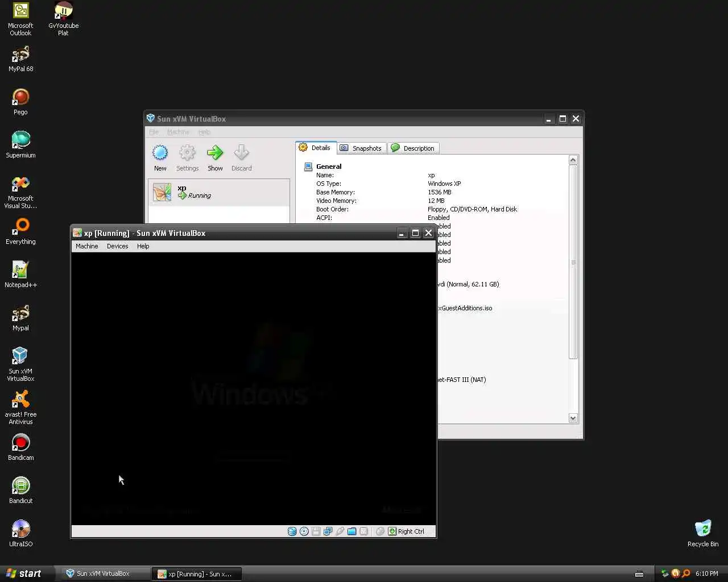Open the Sun xVM VirtualBox desktop icon
Viewport: 728px width, 582px height.
click(20, 364)
